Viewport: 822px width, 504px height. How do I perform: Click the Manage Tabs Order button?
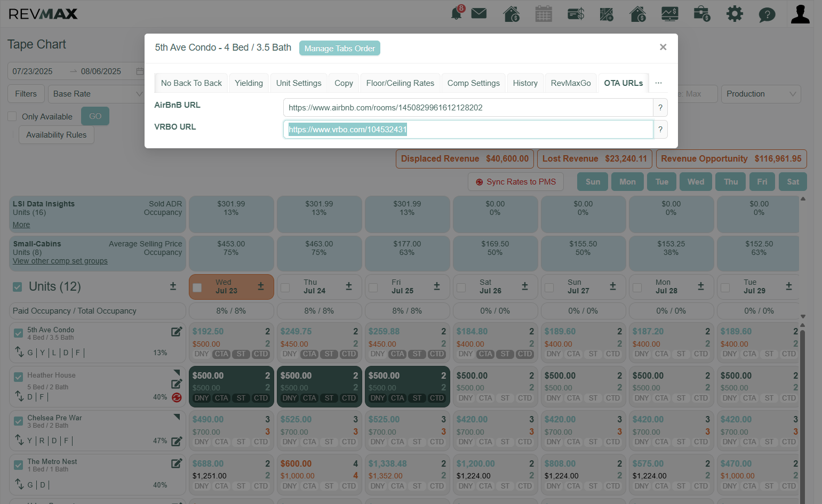click(x=340, y=48)
